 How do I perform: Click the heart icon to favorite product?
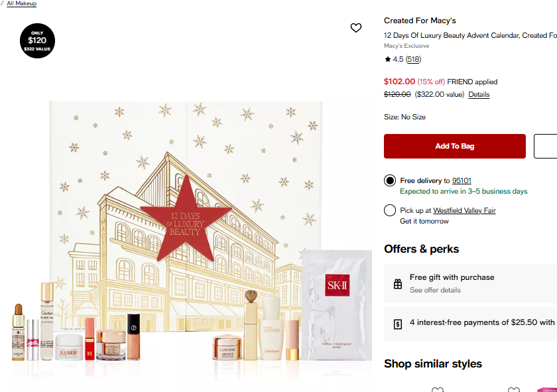[356, 28]
